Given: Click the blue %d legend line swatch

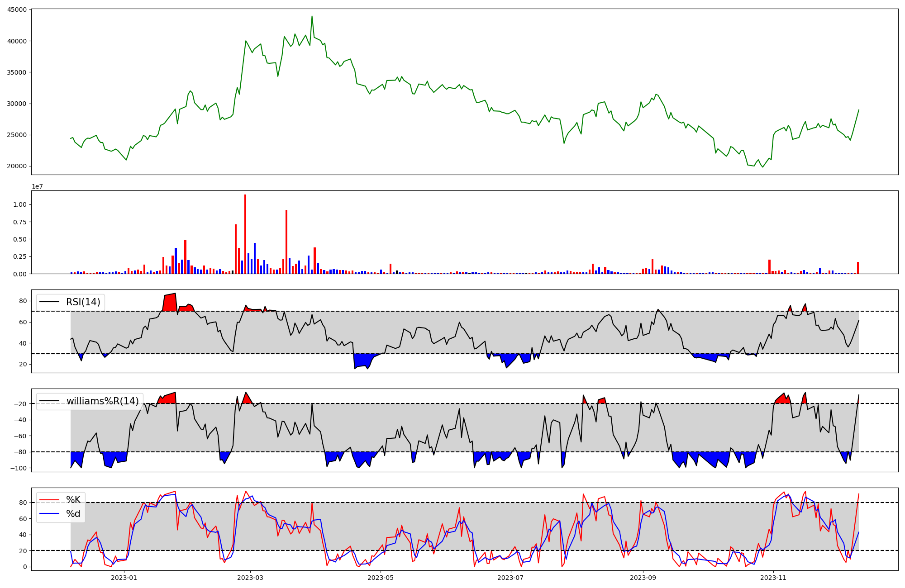Looking at the screenshot, I should [x=49, y=514].
